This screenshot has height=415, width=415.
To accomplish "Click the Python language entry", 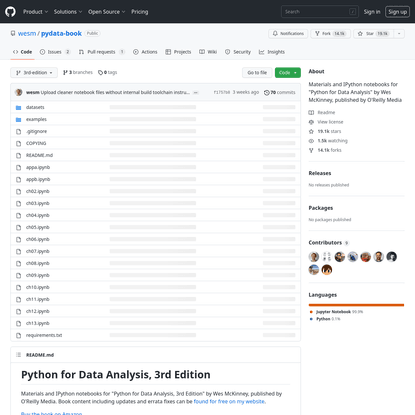I will pos(325,319).
